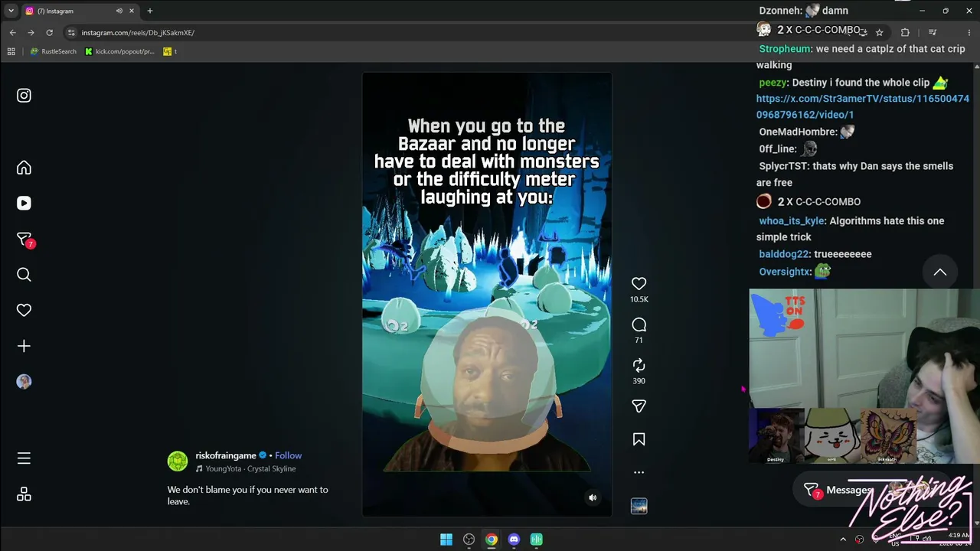Open the green audio app in taskbar
Image resolution: width=980 pixels, height=551 pixels.
pyautogui.click(x=537, y=540)
